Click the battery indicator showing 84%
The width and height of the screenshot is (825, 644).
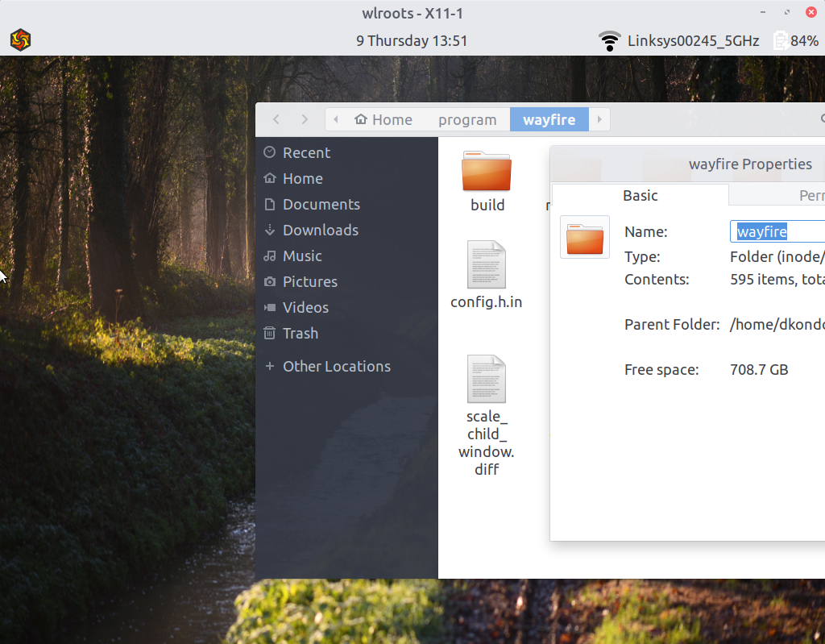(780, 39)
